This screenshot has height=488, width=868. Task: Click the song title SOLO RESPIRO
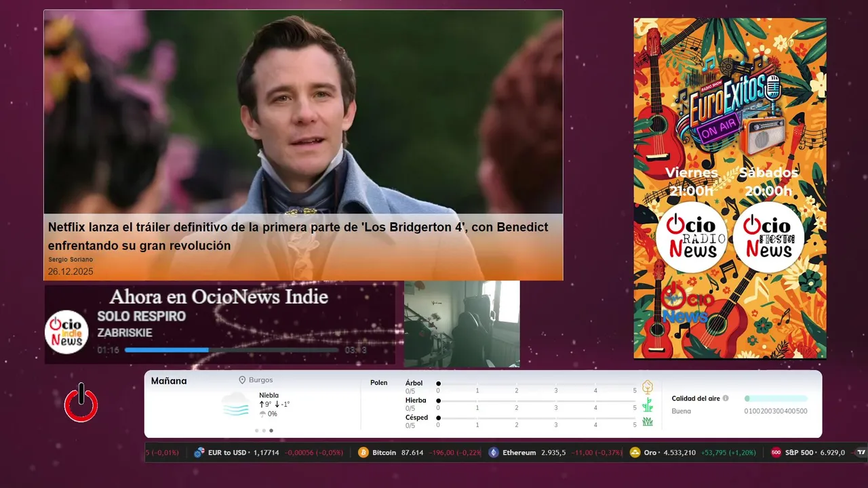coord(141,317)
